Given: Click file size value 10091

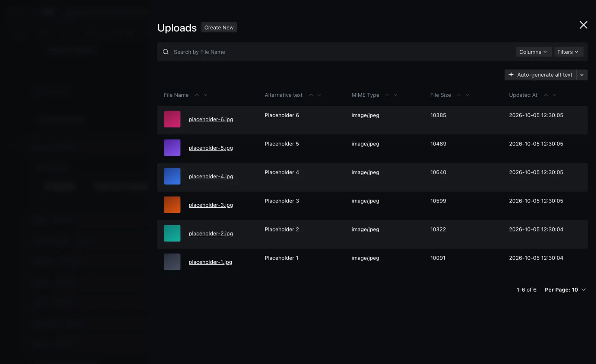Looking at the screenshot, I should pyautogui.click(x=438, y=258).
